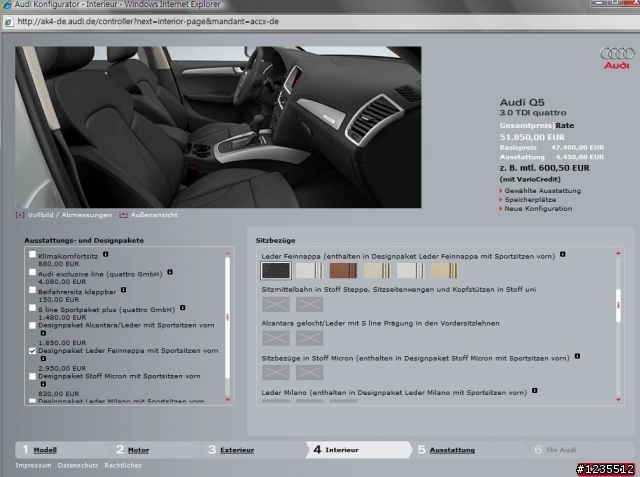Check Audi exclusive line option

tap(32, 272)
